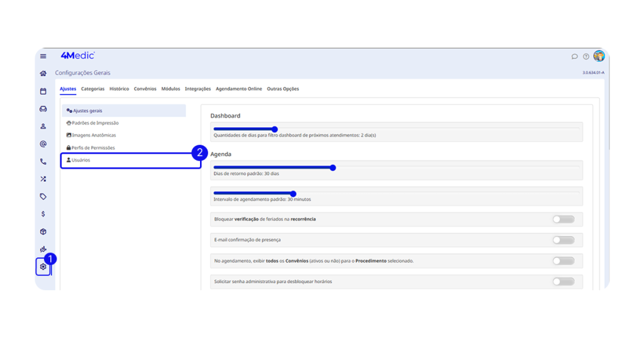Toggle the exibir todos os Convênios switch
Image resolution: width=644 pixels, height=338 pixels.
563,261
